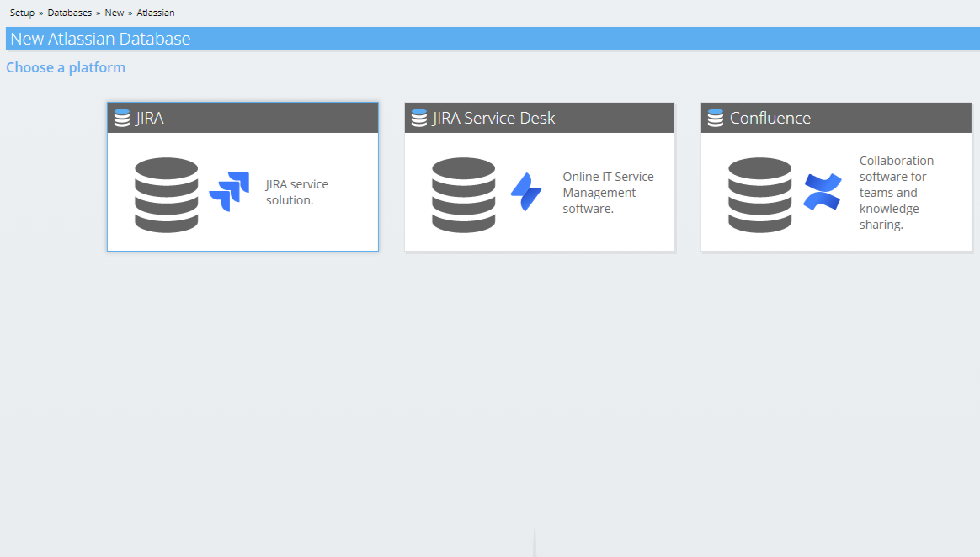Screen dimensions: 980x557
Task: Open the Setup breadcrumb link
Action: (x=22, y=12)
